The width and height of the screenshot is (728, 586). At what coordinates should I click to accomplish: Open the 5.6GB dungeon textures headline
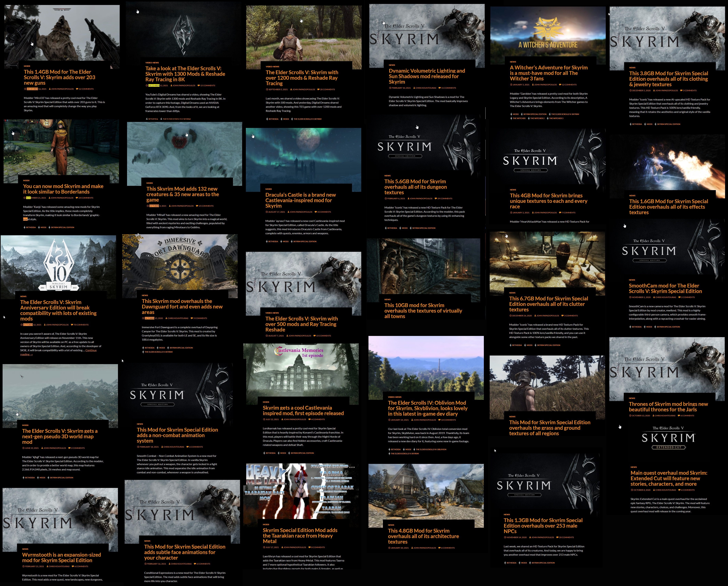(415, 187)
